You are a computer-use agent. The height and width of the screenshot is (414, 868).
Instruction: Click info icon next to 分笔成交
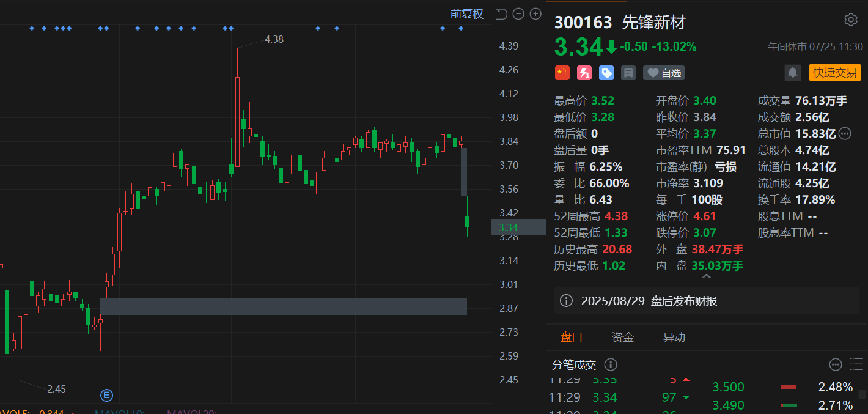[x=610, y=364]
